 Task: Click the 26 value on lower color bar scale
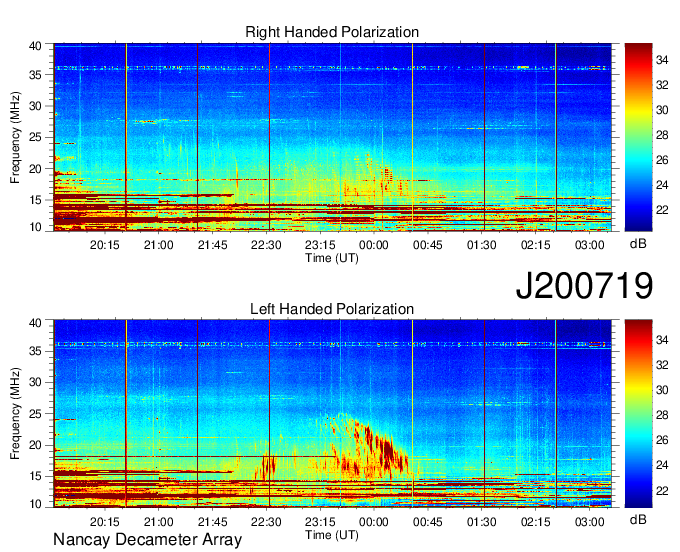click(662, 440)
